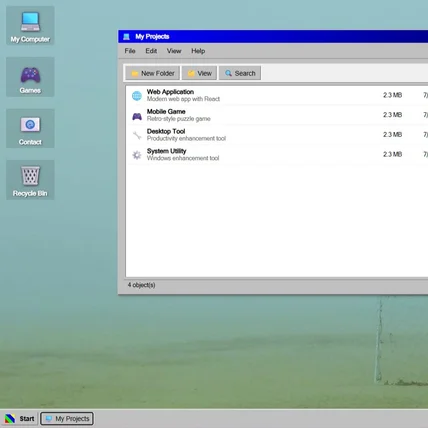Click the 2.3 MB size for System Utility

[x=392, y=154]
